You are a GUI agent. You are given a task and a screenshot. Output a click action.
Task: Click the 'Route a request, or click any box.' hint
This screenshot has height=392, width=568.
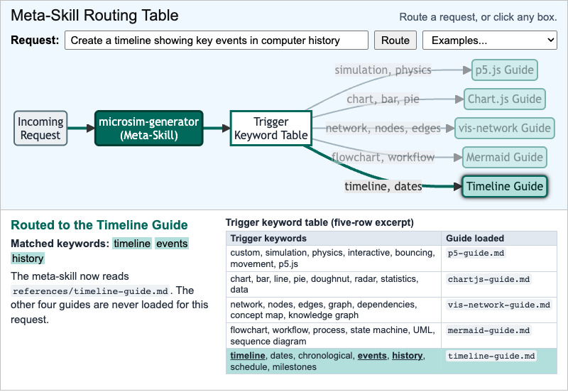pos(478,17)
